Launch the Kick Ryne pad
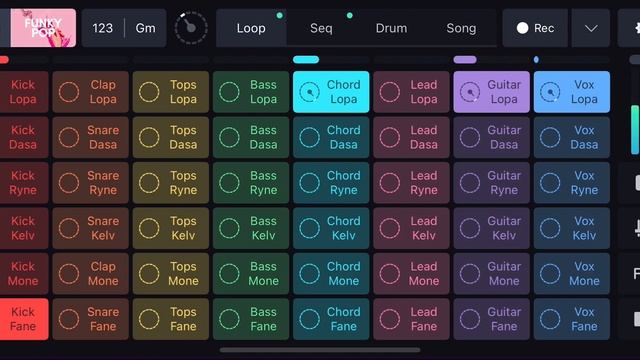Screen dimensions: 640x360 pos(24,182)
